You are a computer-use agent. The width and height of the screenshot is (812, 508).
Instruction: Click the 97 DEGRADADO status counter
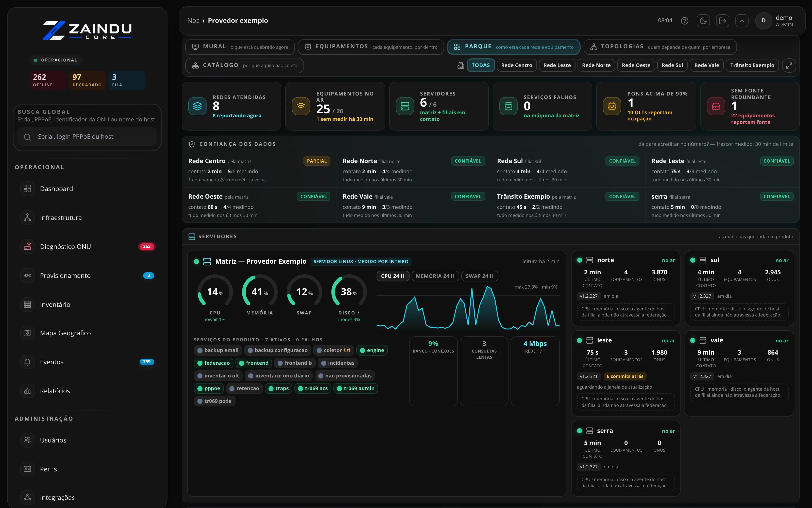pyautogui.click(x=87, y=80)
